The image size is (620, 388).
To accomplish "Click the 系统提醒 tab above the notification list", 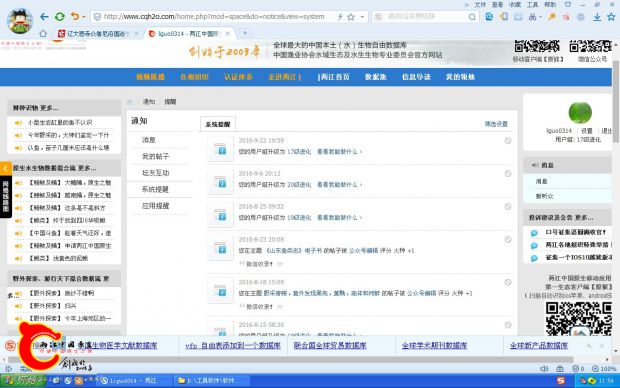I will [x=218, y=124].
